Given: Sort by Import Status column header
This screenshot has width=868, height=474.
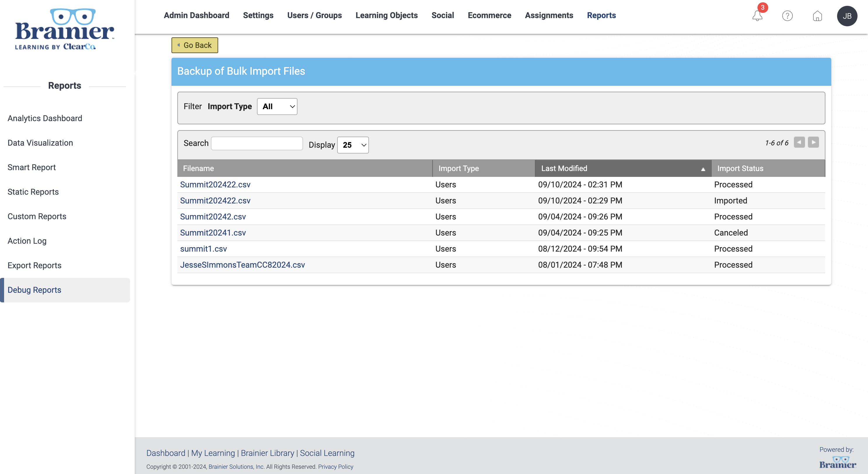Looking at the screenshot, I should tap(768, 168).
